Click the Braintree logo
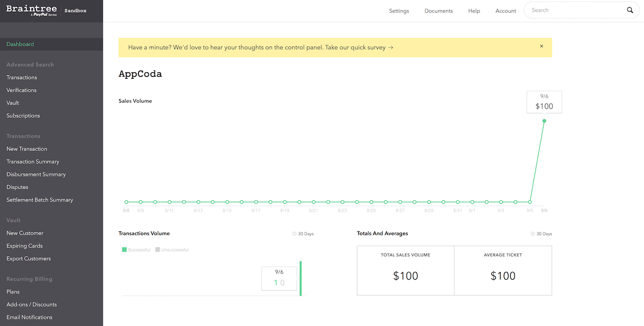The width and height of the screenshot is (644, 326). click(x=31, y=11)
